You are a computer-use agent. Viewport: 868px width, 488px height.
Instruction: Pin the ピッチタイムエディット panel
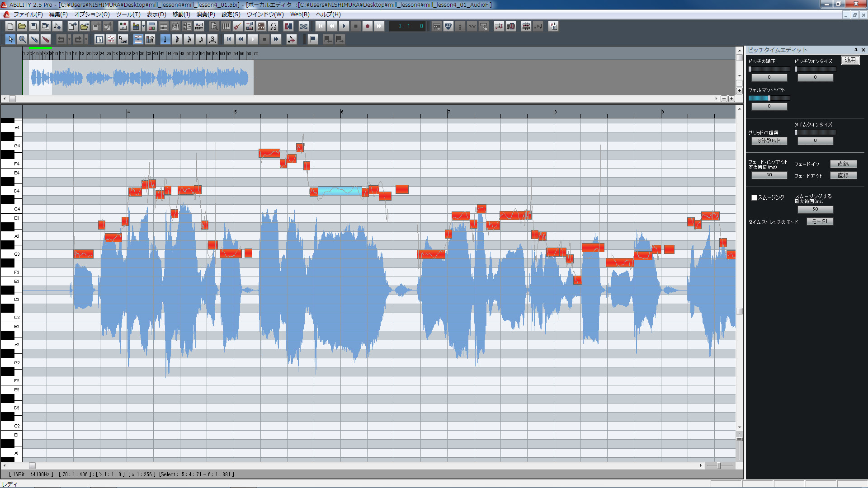(856, 50)
